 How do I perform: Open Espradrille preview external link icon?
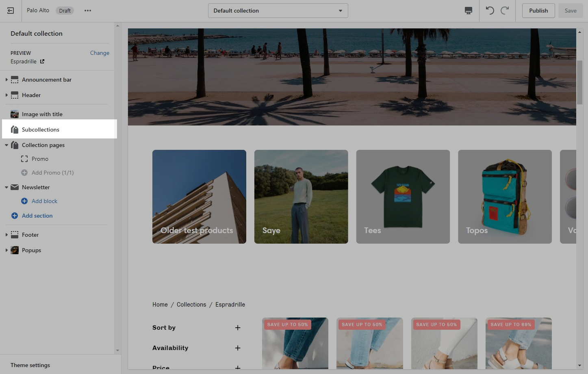[x=42, y=61]
